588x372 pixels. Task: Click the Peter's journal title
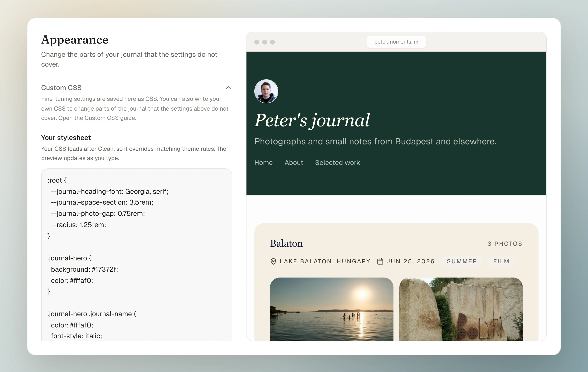[x=312, y=120]
